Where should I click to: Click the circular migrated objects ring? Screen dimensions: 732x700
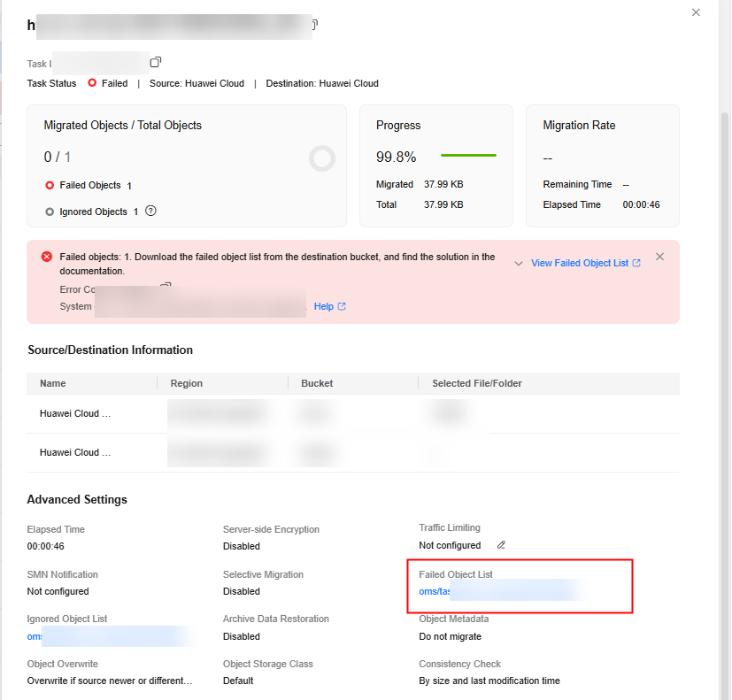(322, 158)
